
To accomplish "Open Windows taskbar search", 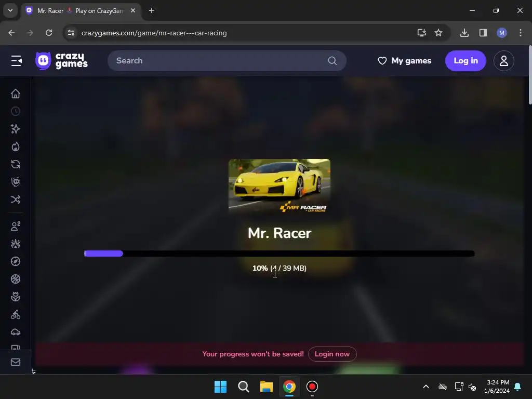I will [243, 387].
